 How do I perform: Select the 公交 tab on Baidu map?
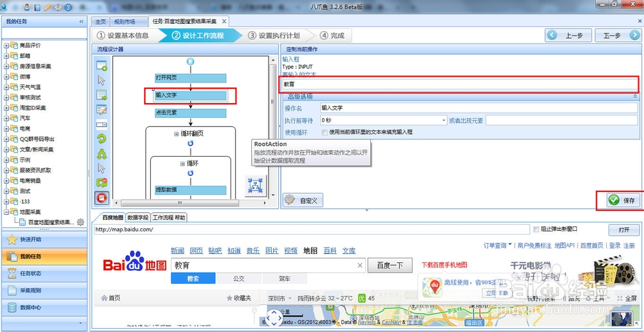point(239,278)
